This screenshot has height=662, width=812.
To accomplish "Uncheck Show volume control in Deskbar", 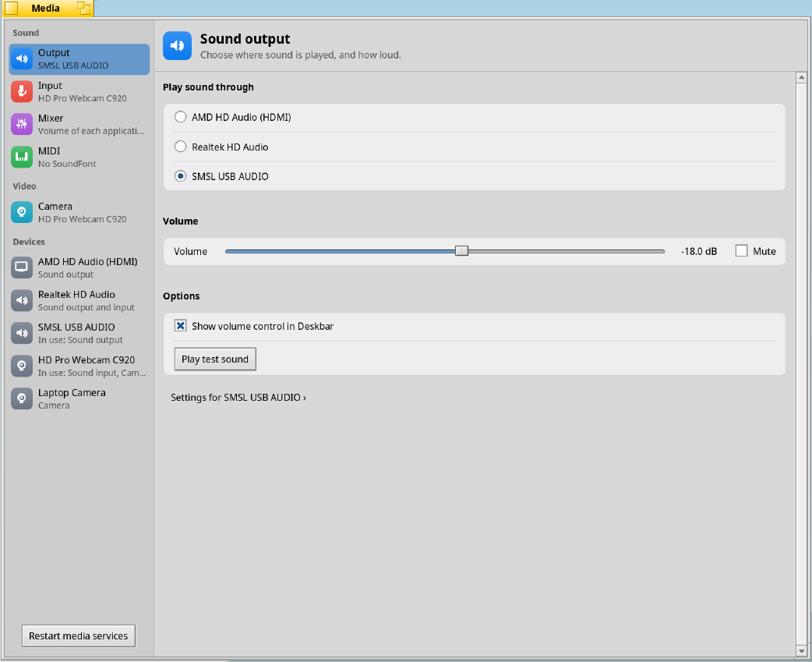I will click(x=180, y=326).
